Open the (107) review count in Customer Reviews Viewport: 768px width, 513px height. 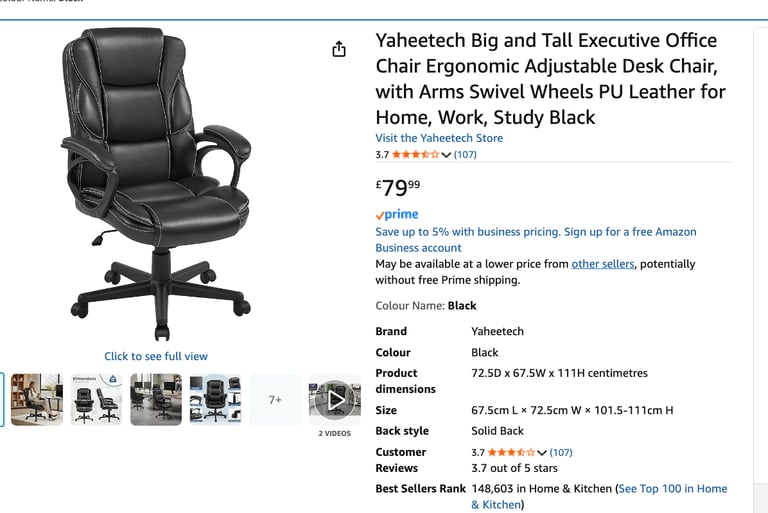pos(561,453)
